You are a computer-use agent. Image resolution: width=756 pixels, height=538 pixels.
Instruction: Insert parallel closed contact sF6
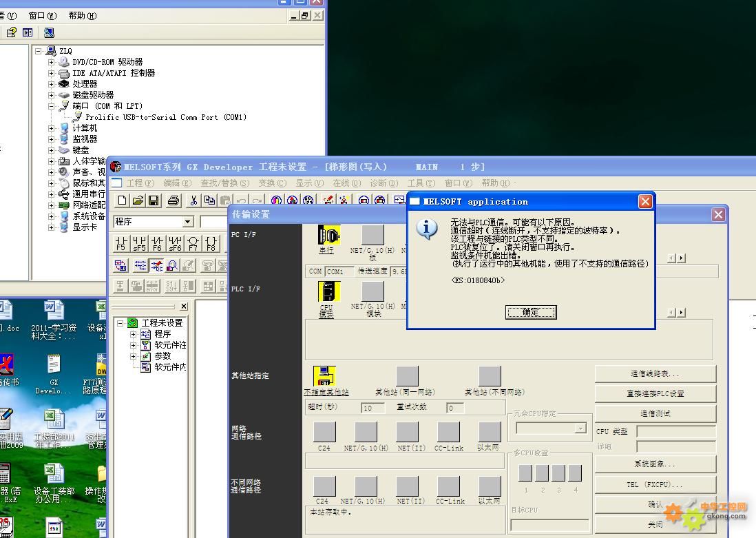(x=175, y=243)
